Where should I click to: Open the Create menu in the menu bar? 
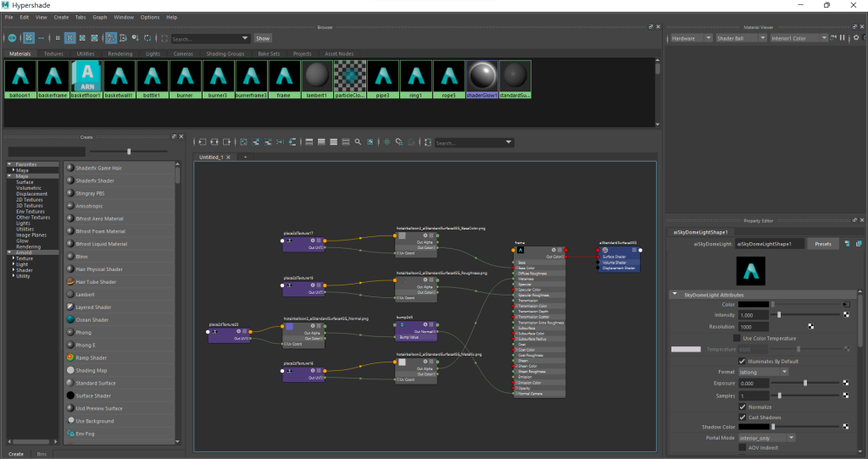[61, 17]
